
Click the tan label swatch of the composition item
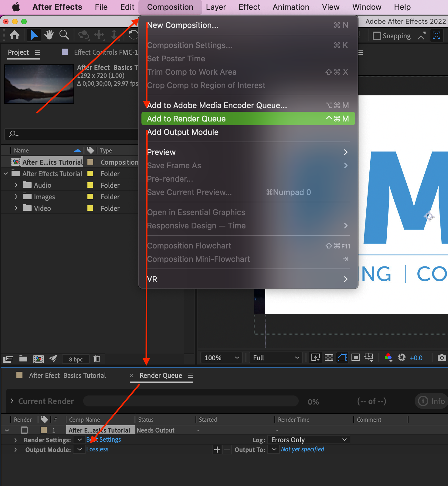pos(90,162)
